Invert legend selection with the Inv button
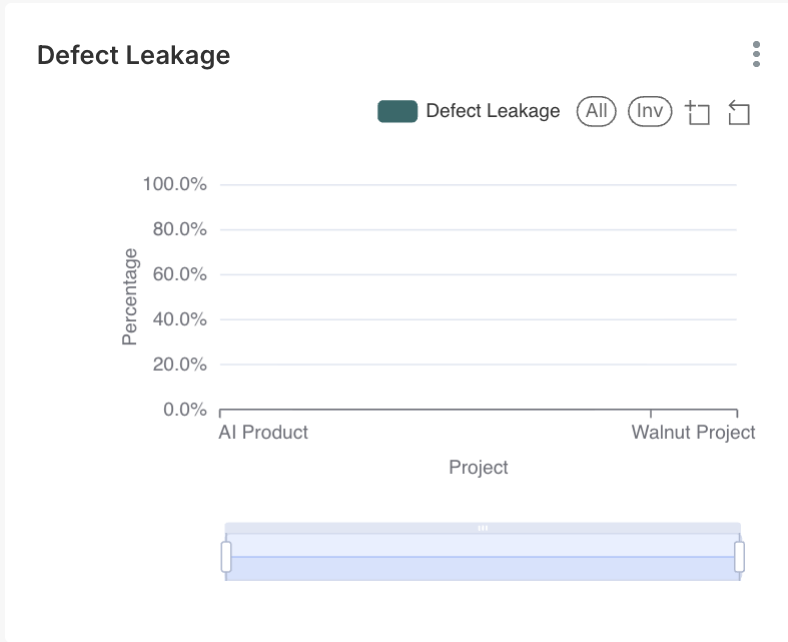The width and height of the screenshot is (788, 642). coord(650,111)
